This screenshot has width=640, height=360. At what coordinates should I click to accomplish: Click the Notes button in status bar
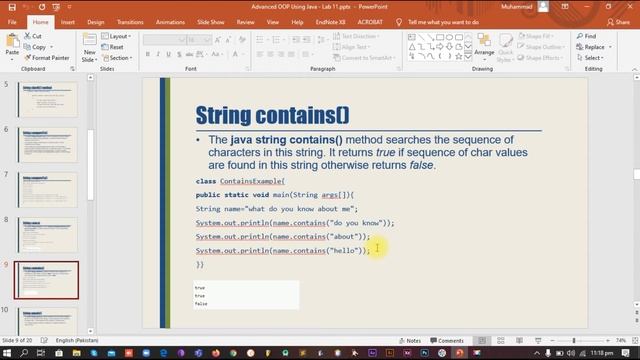[410, 340]
